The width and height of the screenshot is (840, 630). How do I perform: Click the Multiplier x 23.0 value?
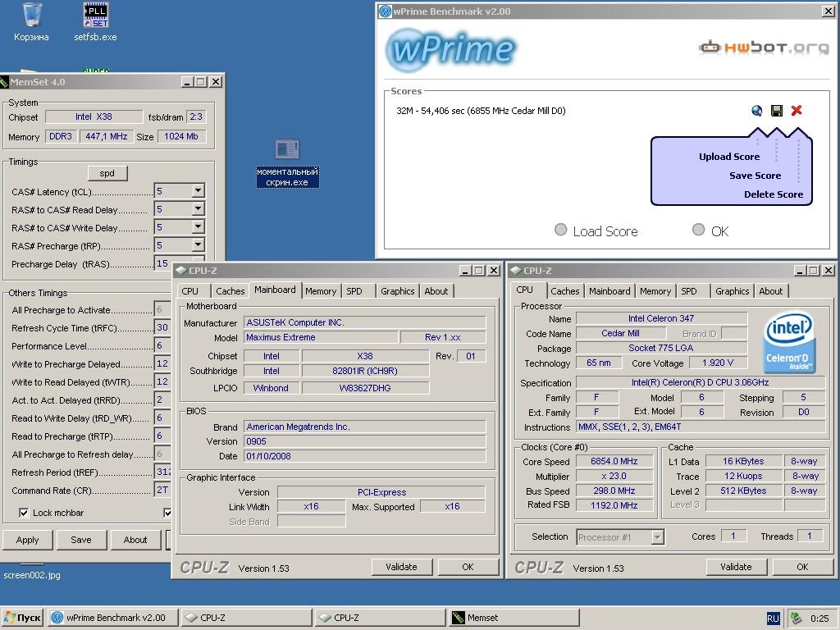point(614,476)
